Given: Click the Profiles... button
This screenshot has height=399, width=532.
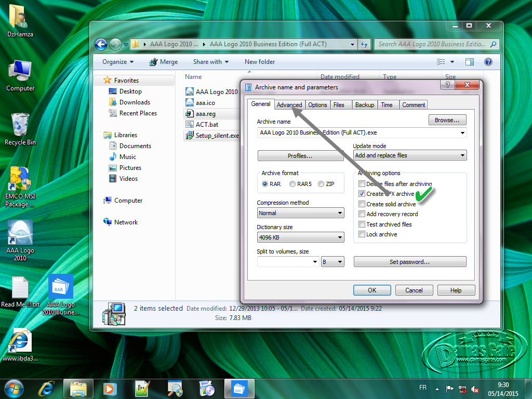Looking at the screenshot, I should (x=300, y=156).
